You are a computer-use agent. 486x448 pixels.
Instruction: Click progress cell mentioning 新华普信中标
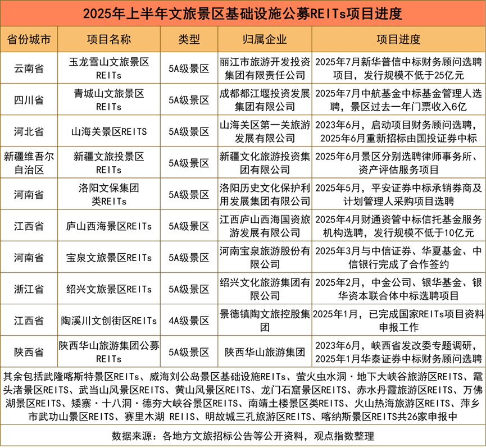[x=398, y=68]
